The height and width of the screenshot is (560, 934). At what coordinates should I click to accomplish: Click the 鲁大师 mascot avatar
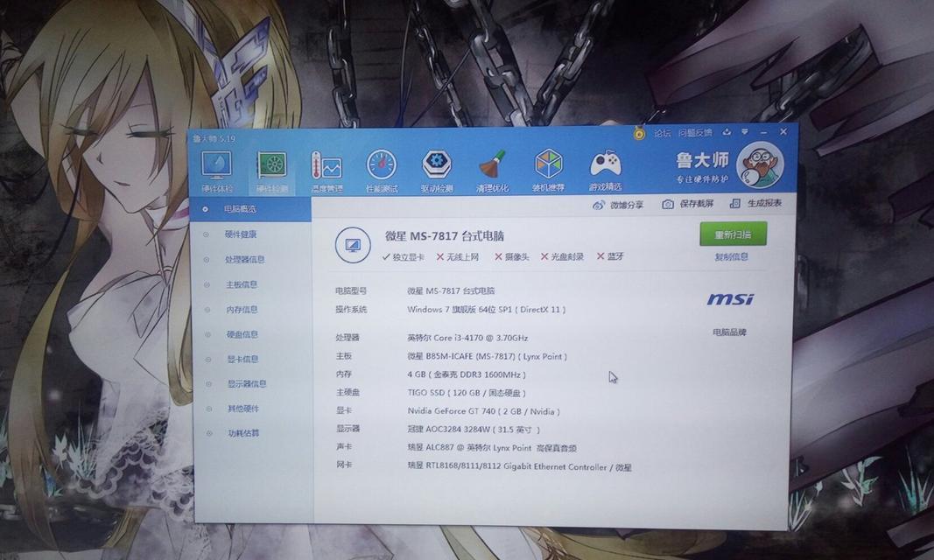point(760,165)
